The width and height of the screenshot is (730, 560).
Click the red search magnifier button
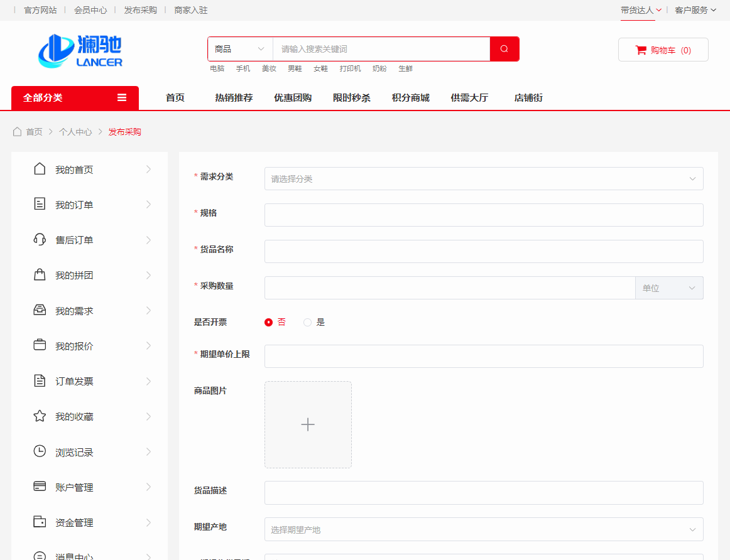504,49
